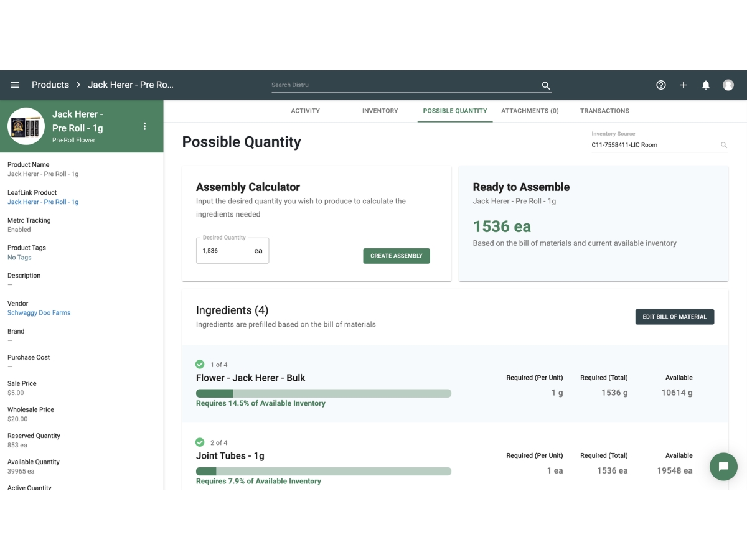The width and height of the screenshot is (747, 560).
Task: Click the plus add icon
Action: coord(684,85)
